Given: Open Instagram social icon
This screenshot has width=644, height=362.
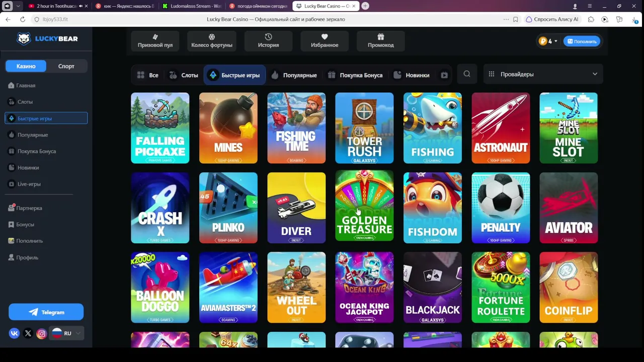Looking at the screenshot, I should [x=42, y=333].
